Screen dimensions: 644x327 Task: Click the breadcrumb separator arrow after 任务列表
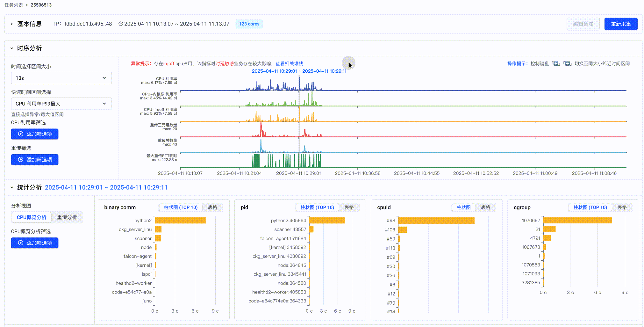[27, 5]
